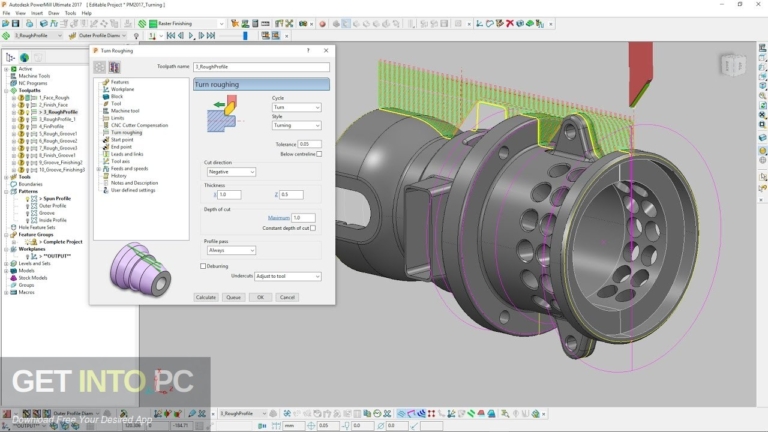Click the Tolerance value field
The image size is (768, 432).
(310, 144)
